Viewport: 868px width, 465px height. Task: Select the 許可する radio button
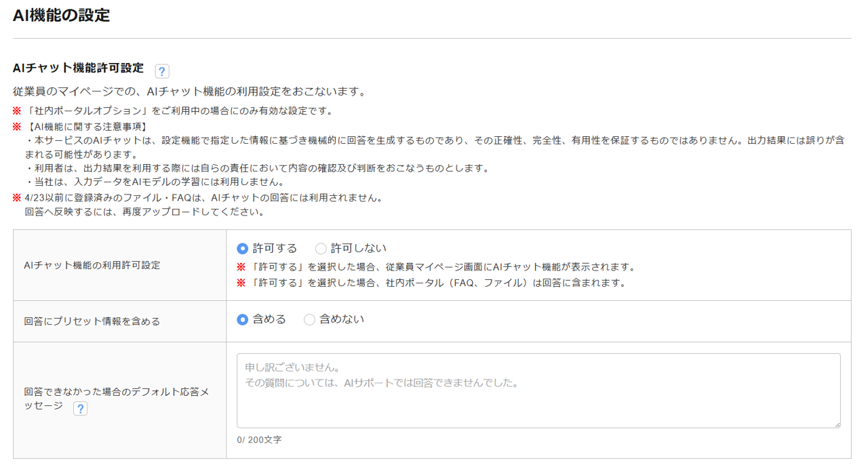[x=243, y=249]
